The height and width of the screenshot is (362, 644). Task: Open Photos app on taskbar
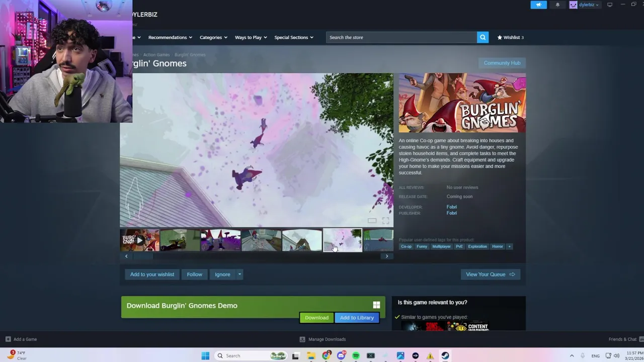coord(400,355)
